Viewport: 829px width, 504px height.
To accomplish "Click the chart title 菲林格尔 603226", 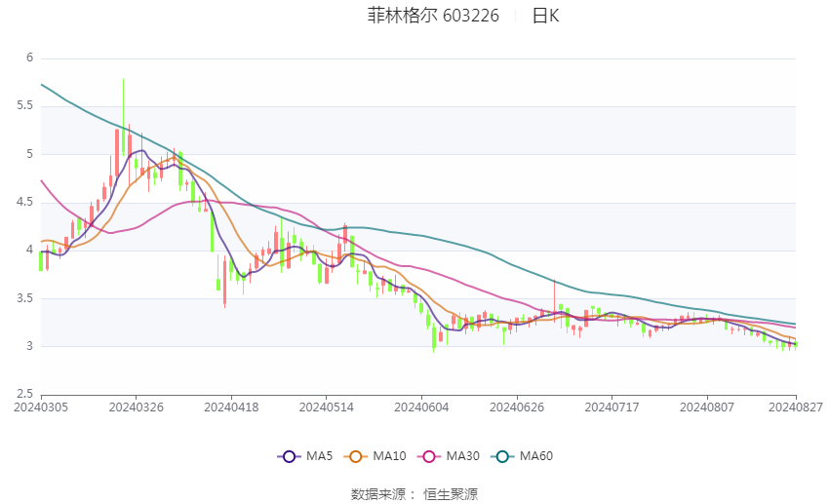I will [x=433, y=16].
